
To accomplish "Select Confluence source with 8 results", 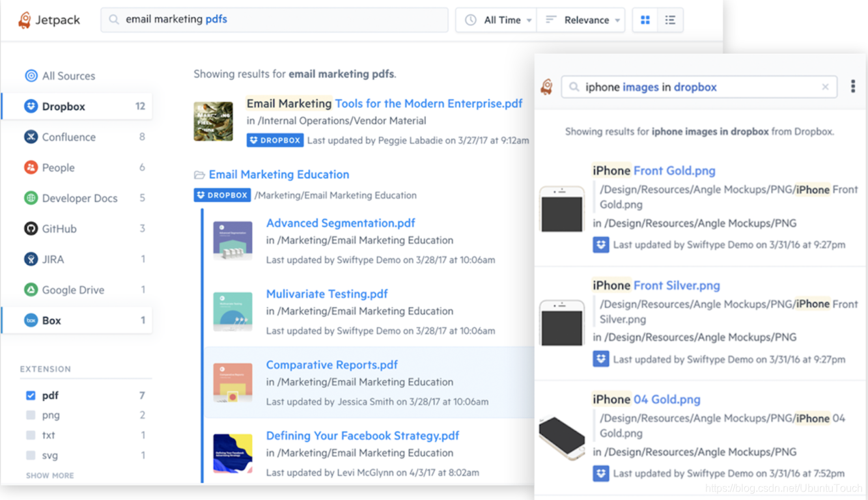I will tap(77, 137).
